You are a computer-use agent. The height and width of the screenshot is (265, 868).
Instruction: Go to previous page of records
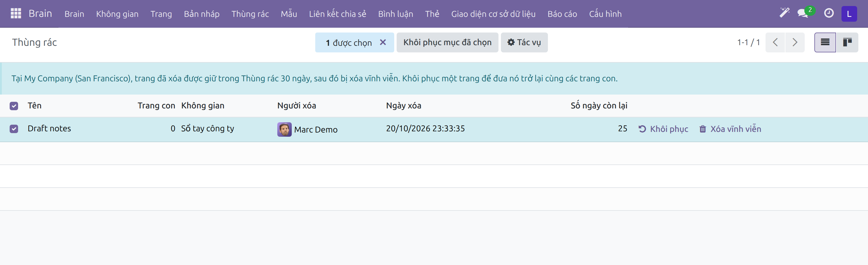[x=775, y=42]
